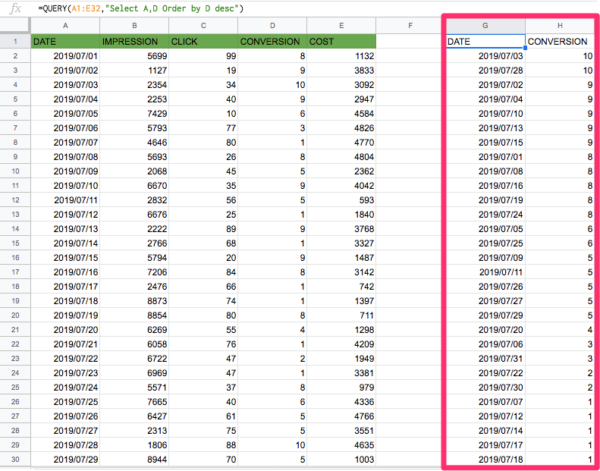Click the COST header cell
The width and height of the screenshot is (600, 471).
pyautogui.click(x=341, y=41)
